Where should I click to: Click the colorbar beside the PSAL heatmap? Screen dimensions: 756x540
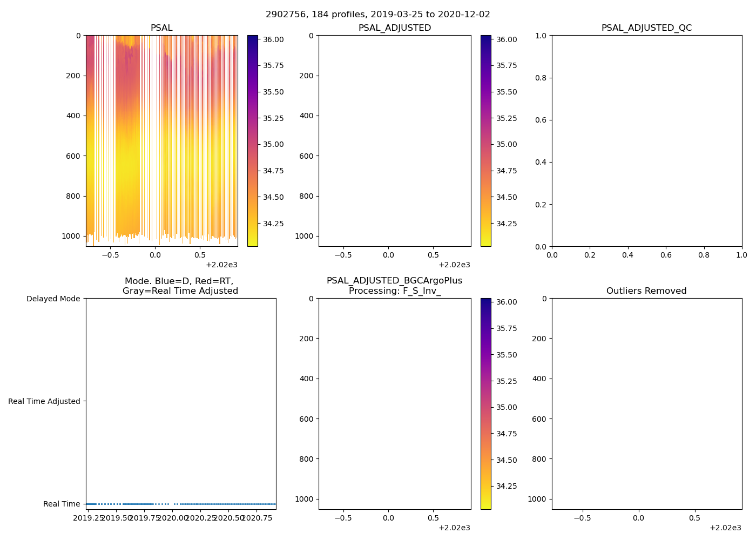pyautogui.click(x=252, y=140)
